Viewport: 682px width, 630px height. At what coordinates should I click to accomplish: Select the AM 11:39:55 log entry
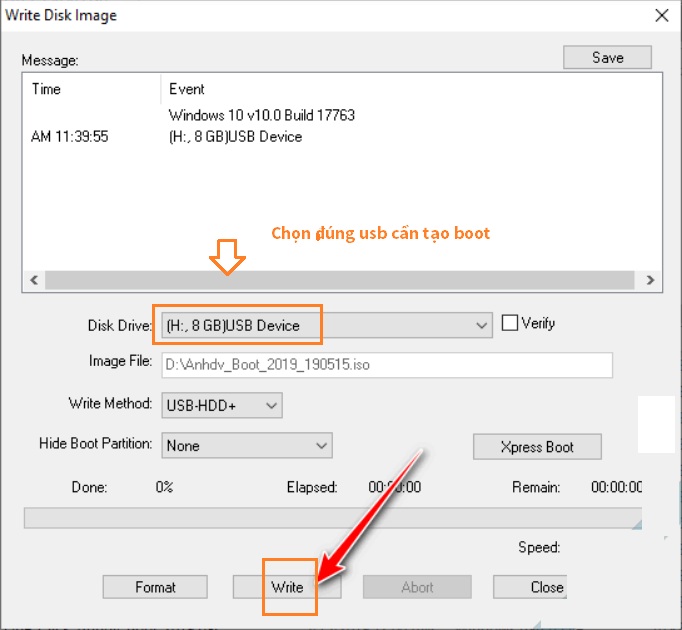pos(70,137)
